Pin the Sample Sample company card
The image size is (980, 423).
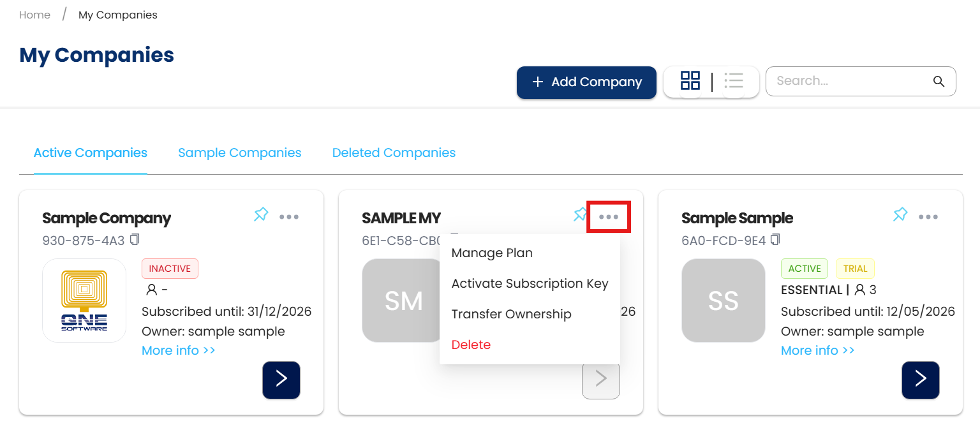(x=900, y=214)
